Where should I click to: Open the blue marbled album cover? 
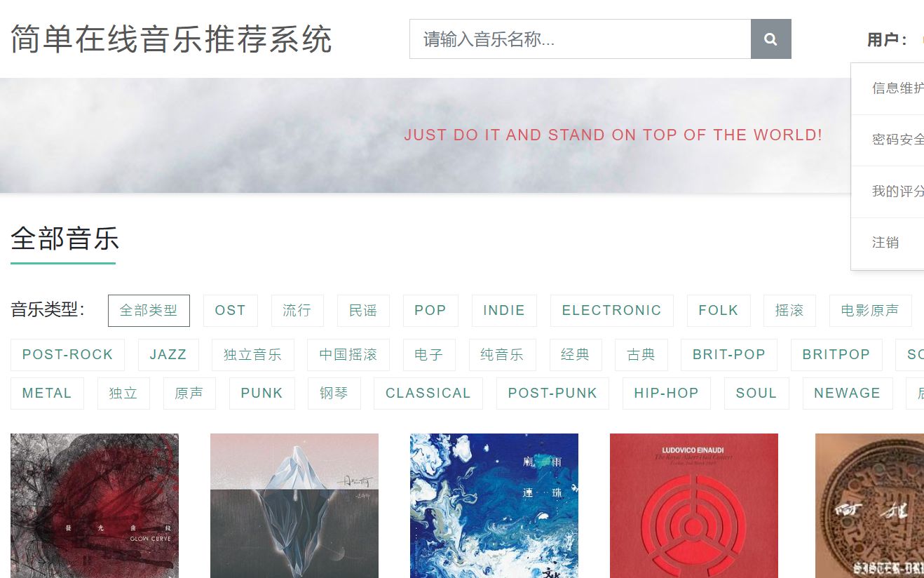[x=494, y=506]
